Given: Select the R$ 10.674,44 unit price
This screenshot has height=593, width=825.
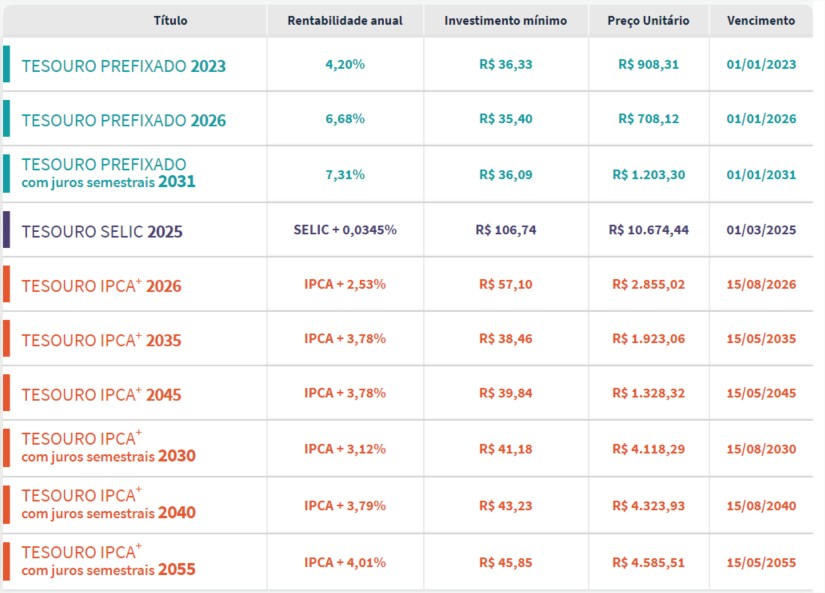Looking at the screenshot, I should 648,230.
